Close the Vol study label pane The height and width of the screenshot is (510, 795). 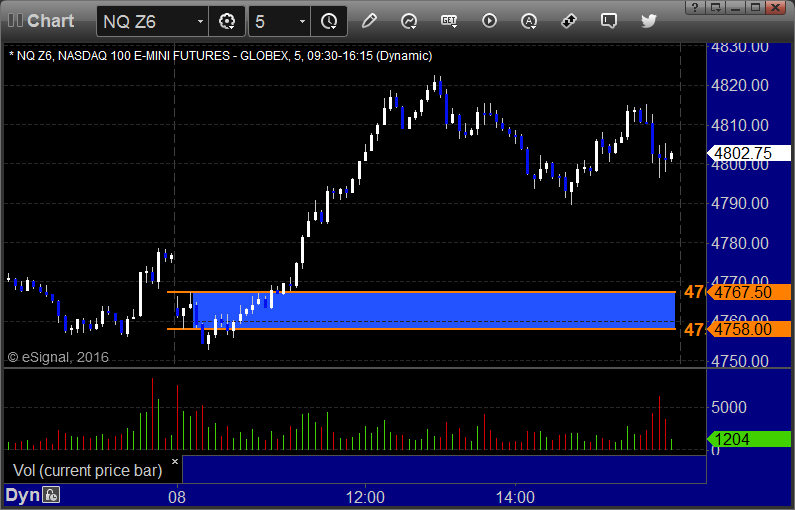point(175,461)
